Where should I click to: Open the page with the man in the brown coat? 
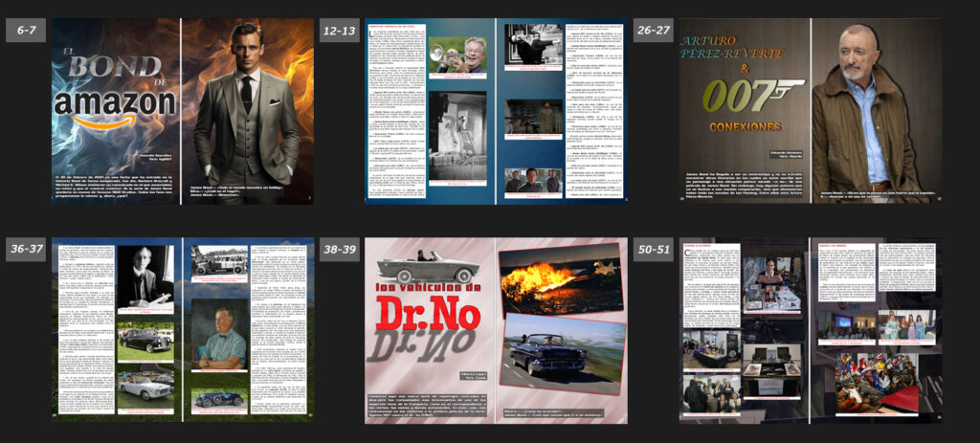pos(877,111)
